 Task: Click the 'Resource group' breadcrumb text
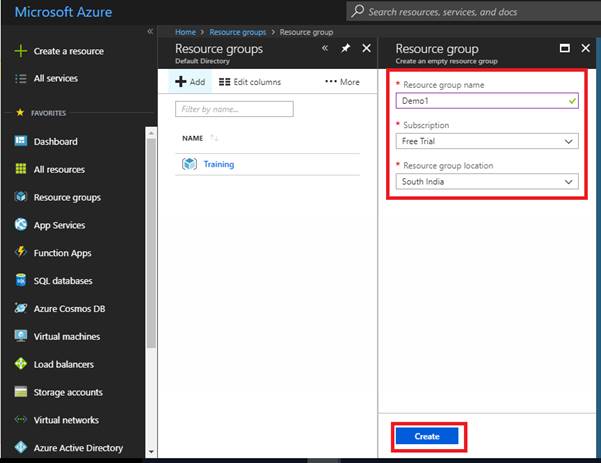[x=306, y=32]
